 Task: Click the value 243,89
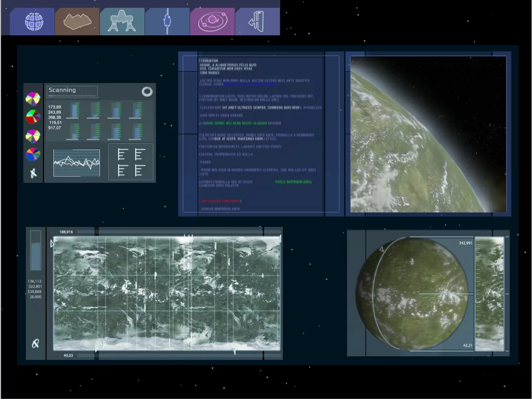(54, 112)
